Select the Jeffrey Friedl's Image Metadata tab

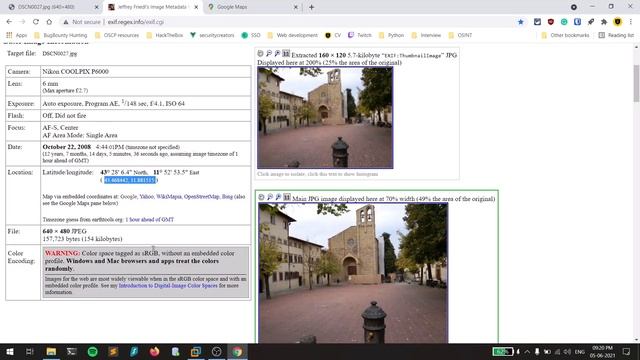(x=152, y=7)
